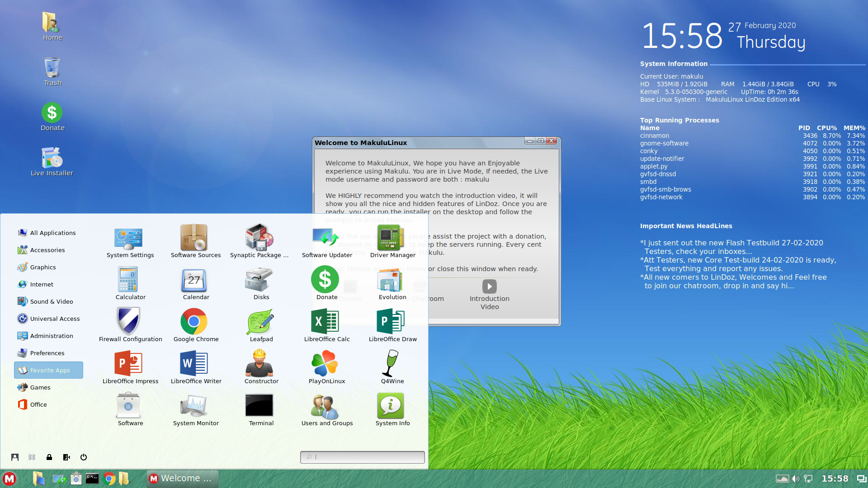The image size is (868, 488).
Task: Open Terminal from menu grid
Action: [261, 409]
